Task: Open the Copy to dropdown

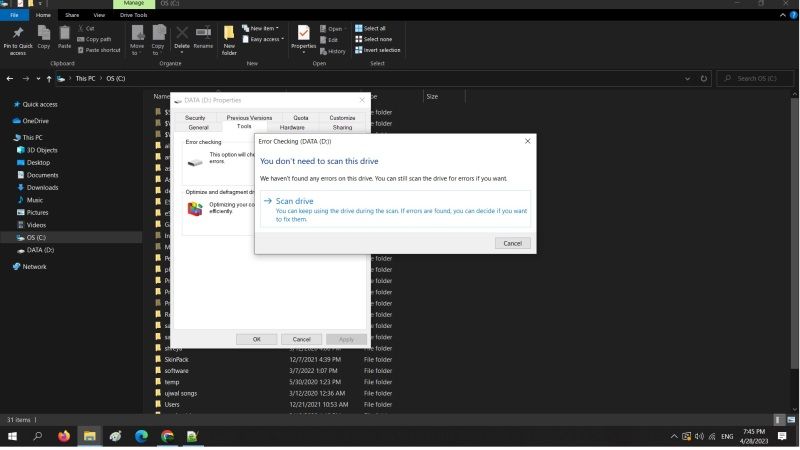Action: 158,40
